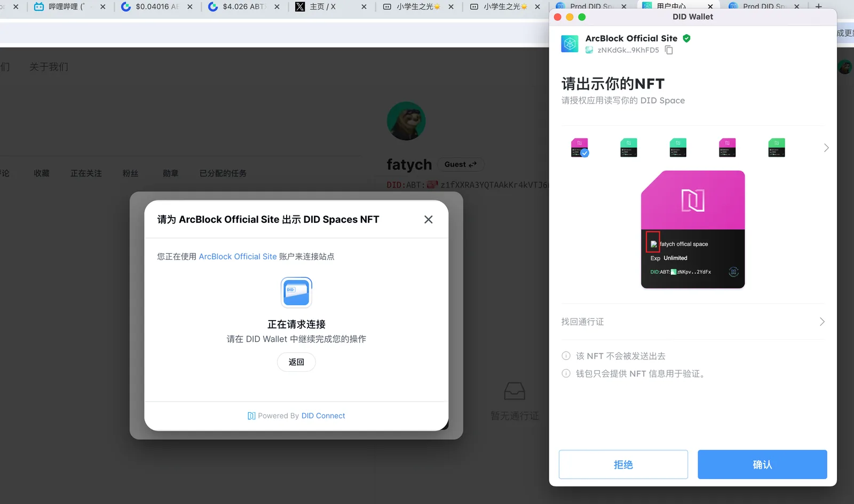Select the unselected pink NFT thumbnail
Screen dimensions: 854x504
point(728,148)
